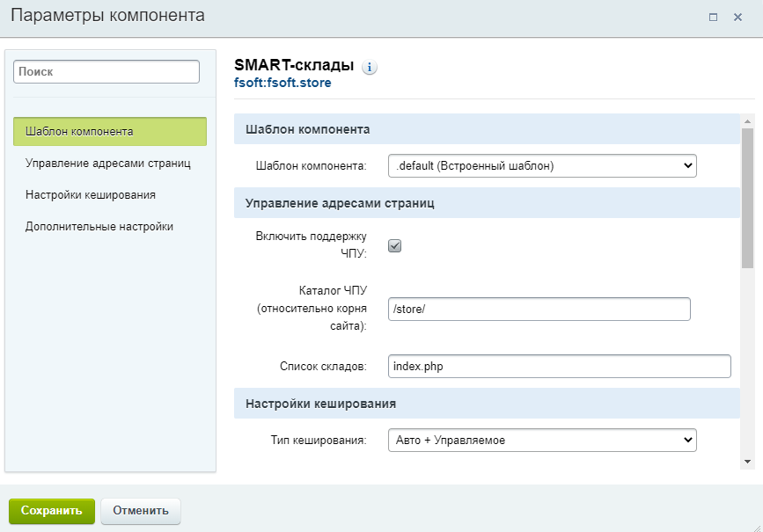Image resolution: width=763 pixels, height=532 pixels.
Task: Click the Список складов field with index.php
Action: tap(560, 367)
